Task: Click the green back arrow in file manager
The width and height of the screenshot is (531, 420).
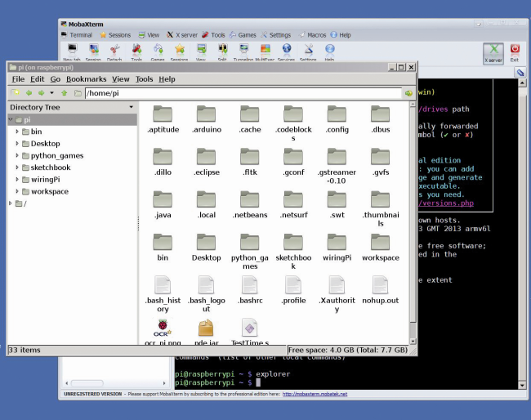Action: point(29,93)
